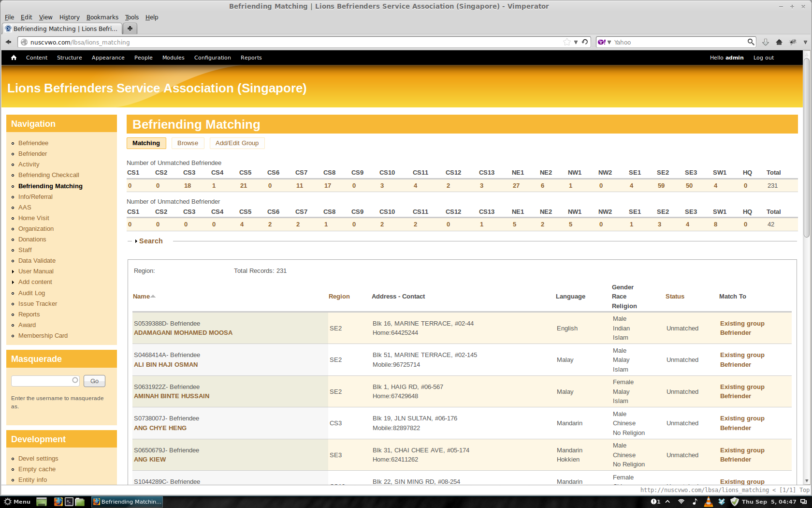
Task: Open the downloads arrow icon
Action: (x=766, y=42)
